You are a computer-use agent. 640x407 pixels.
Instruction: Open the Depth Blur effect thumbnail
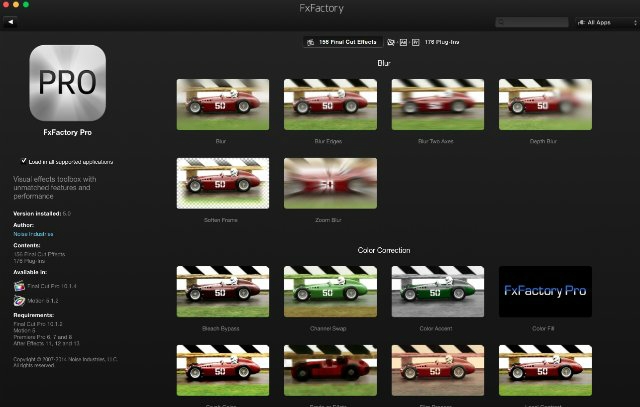(x=545, y=105)
